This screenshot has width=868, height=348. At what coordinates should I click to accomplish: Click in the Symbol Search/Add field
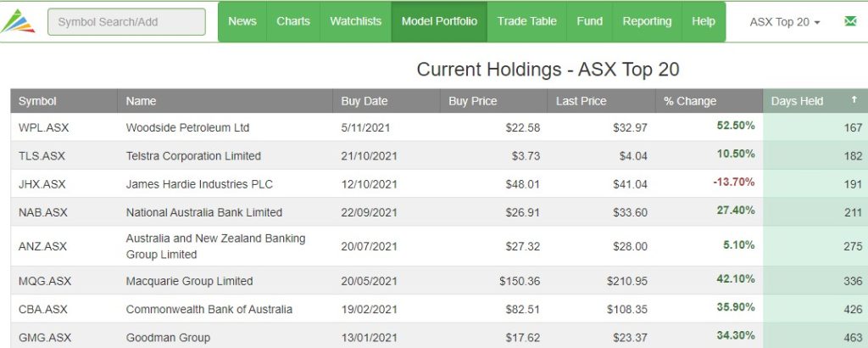[127, 22]
